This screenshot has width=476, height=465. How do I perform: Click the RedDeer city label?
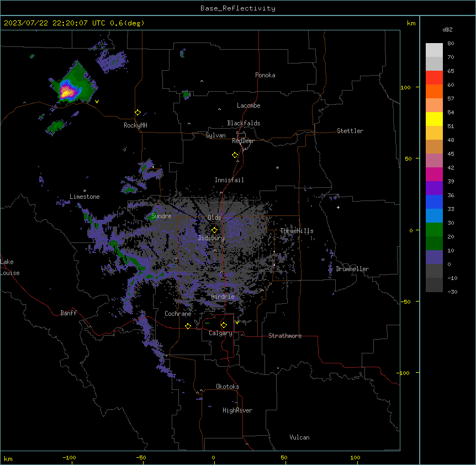point(243,141)
